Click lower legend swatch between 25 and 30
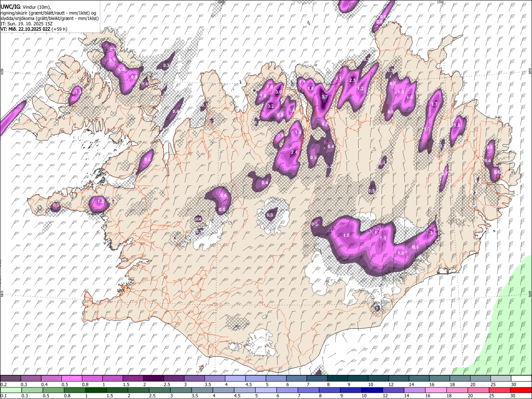Screen dimensions: 532x399 (x=500, y=390)
